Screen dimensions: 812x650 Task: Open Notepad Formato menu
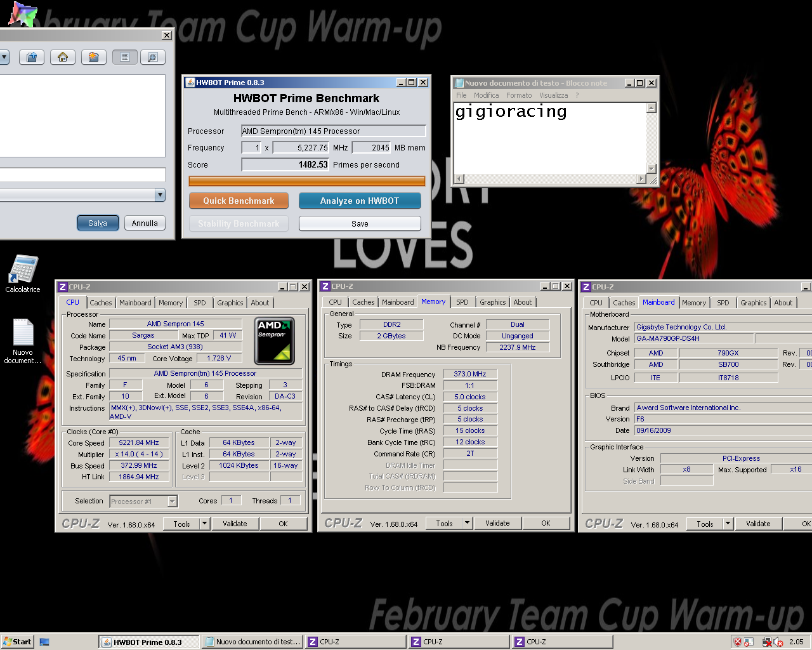coord(519,95)
